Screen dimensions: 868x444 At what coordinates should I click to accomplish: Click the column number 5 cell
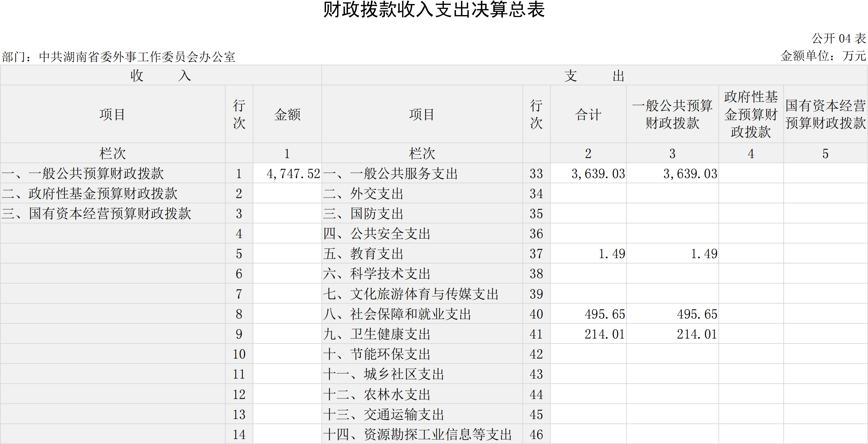[x=825, y=153]
